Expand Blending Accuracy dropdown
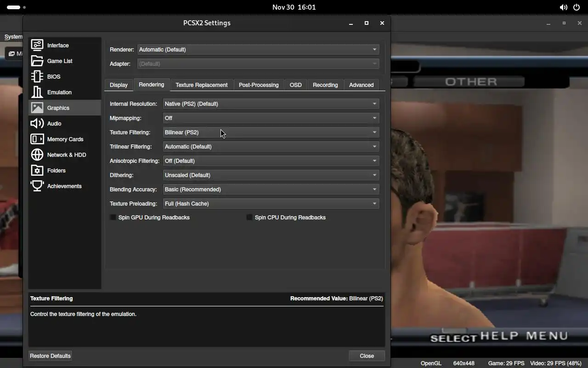 [x=271, y=189]
